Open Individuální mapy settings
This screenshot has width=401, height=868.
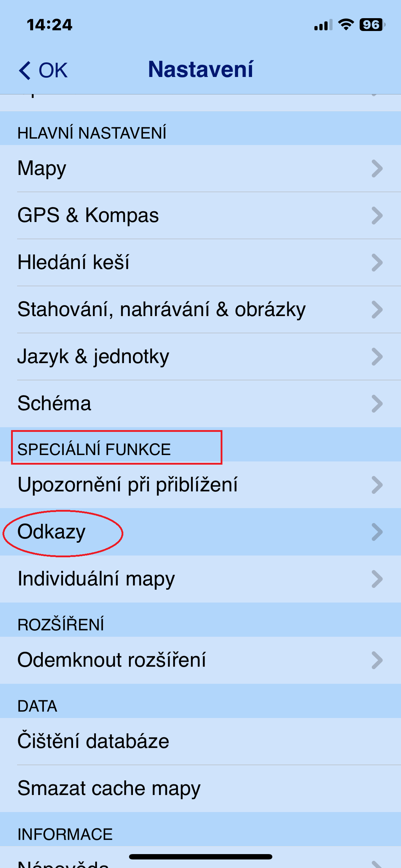(200, 579)
